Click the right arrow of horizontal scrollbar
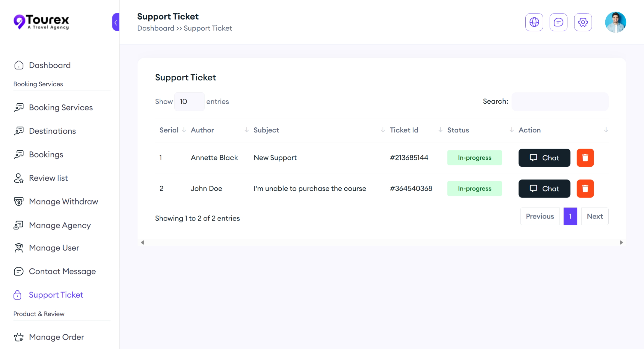644x349 pixels. click(621, 242)
